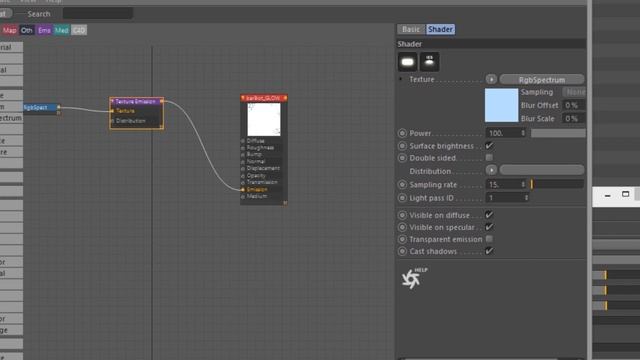Screen dimensions: 640x360
Task: Click the Texture Emission node output pin
Action: [x=162, y=101]
